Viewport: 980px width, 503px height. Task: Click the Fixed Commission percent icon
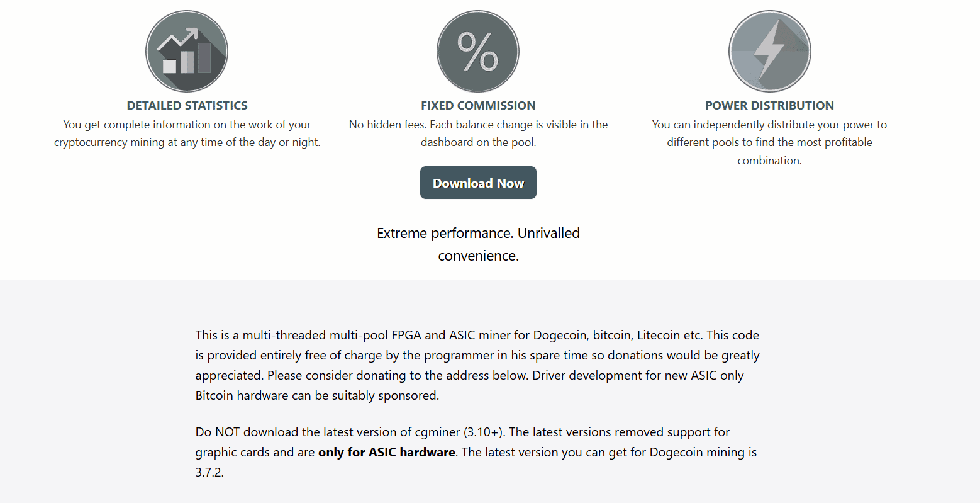[478, 51]
